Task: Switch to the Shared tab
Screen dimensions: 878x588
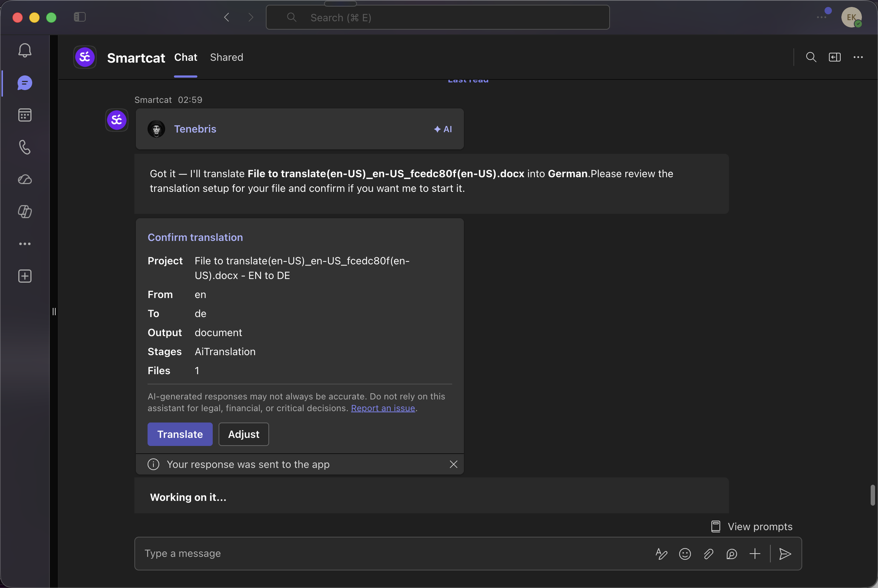Action: click(x=226, y=57)
